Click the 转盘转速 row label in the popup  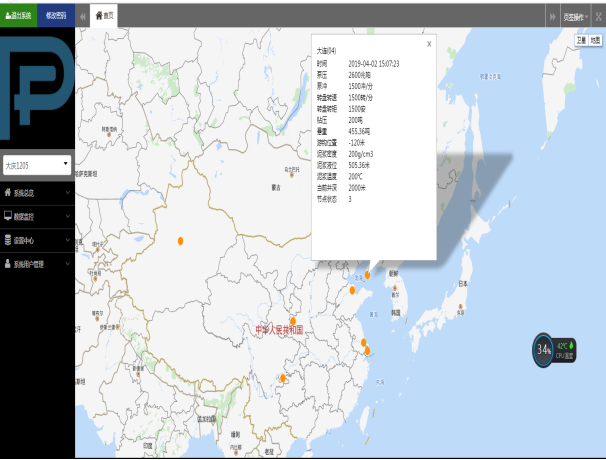point(327,98)
